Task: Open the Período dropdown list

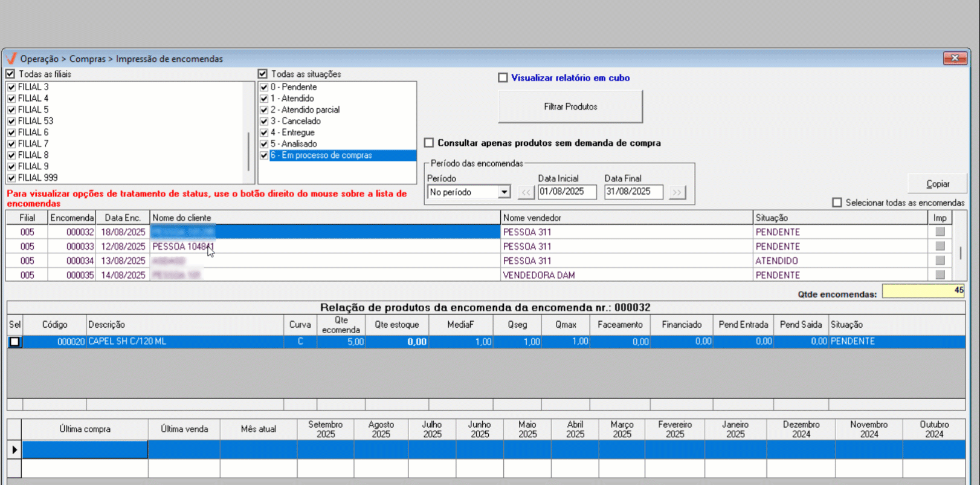Action: coord(504,192)
